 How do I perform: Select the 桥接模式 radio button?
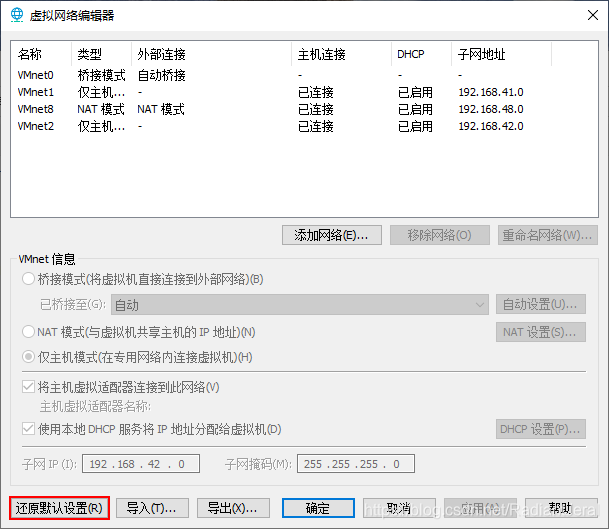tap(28, 279)
